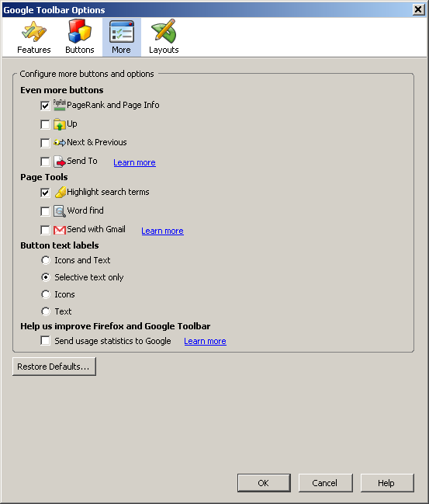Switch to the More tab
The height and width of the screenshot is (504, 429).
coord(121,37)
